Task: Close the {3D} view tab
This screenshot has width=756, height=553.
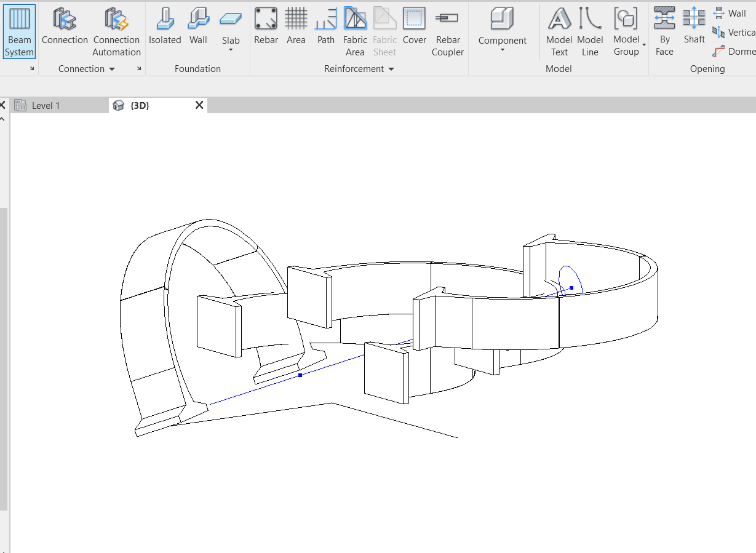Action: click(x=199, y=105)
